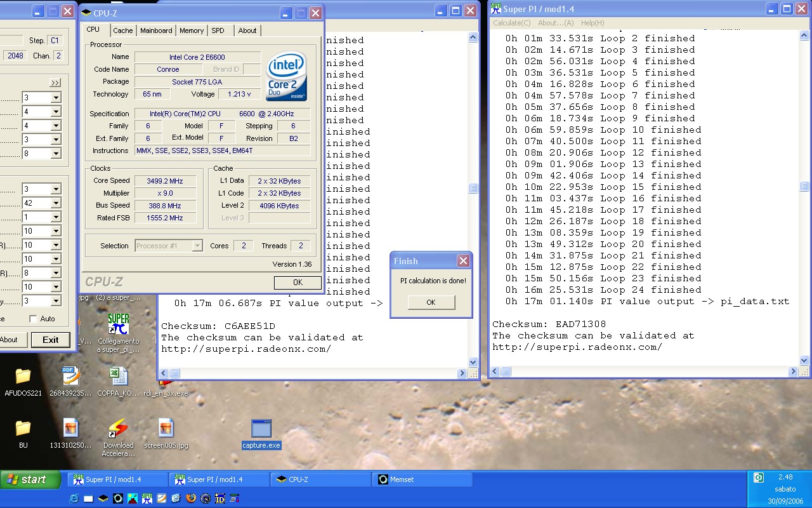
Task: Toggle the Auto checkbox in Memset
Action: [33, 319]
